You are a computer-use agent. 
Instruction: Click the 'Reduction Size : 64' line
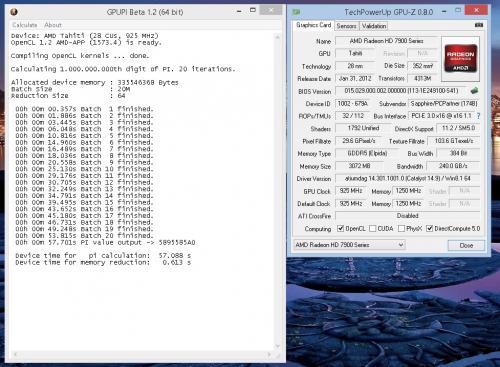tap(68, 96)
